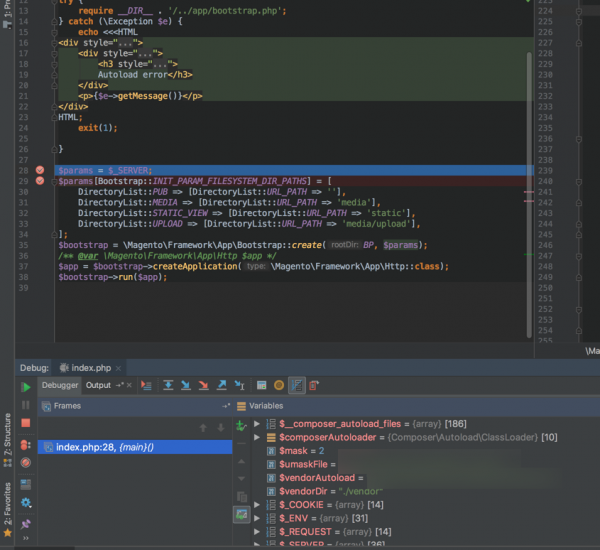Click the red Force Step Into icon
The width and height of the screenshot is (600, 550).
point(204,385)
